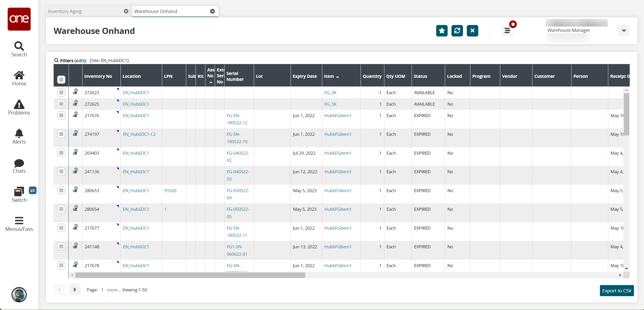Open the action icon for inventory 217676
The height and width of the screenshot is (310, 644).
tap(75, 115)
